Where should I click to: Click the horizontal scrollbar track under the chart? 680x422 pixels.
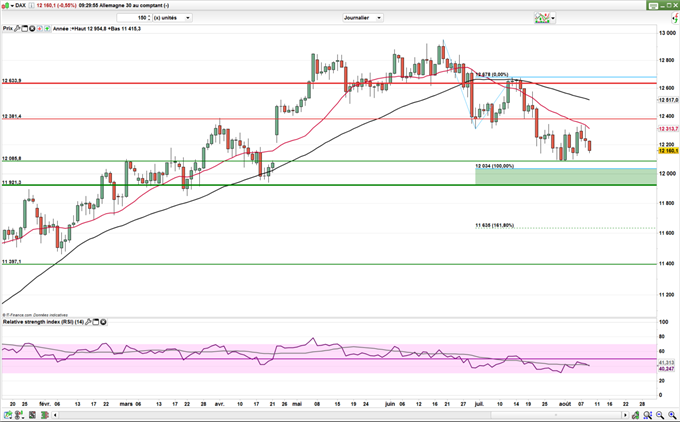[x=340, y=415]
